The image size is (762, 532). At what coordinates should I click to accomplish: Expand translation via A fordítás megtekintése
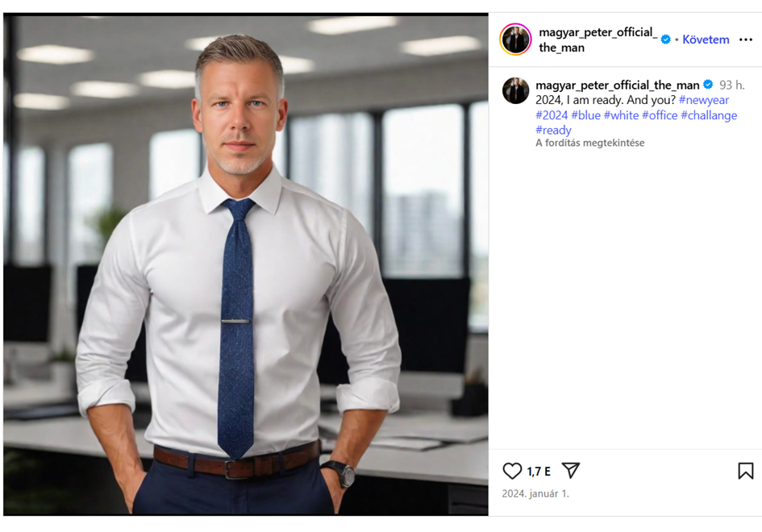(590, 143)
